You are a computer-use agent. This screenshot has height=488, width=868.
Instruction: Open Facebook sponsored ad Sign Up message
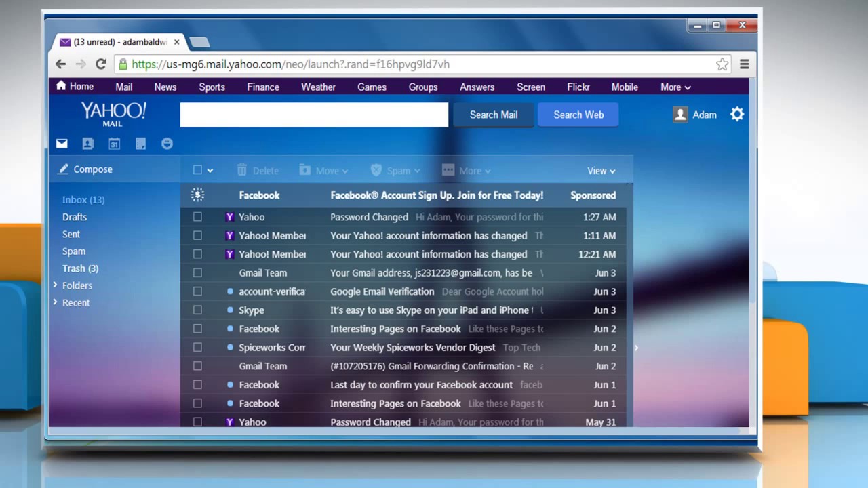point(403,195)
